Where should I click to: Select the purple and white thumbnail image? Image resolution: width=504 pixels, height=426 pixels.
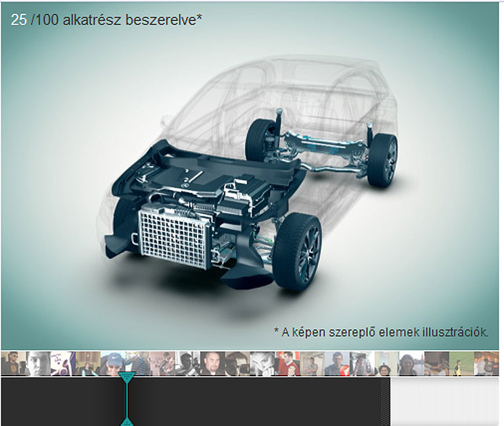pos(63,364)
